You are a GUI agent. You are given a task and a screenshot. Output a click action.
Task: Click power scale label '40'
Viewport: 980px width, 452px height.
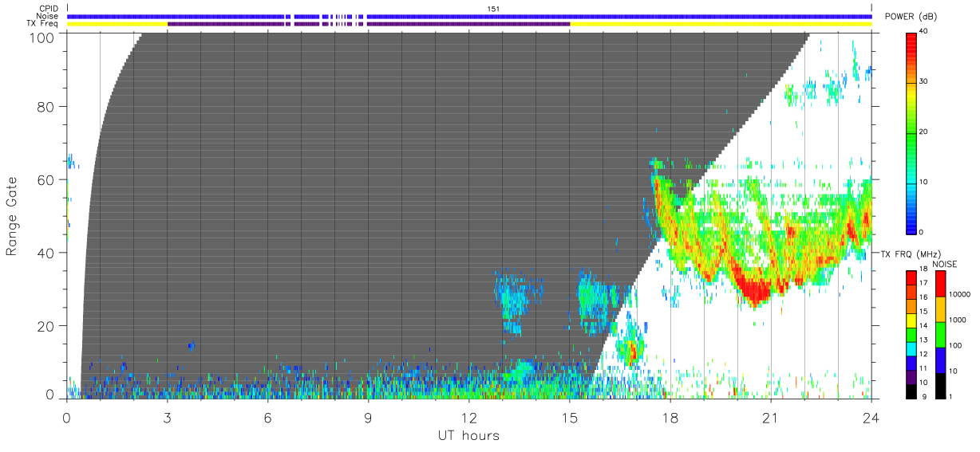click(x=924, y=32)
